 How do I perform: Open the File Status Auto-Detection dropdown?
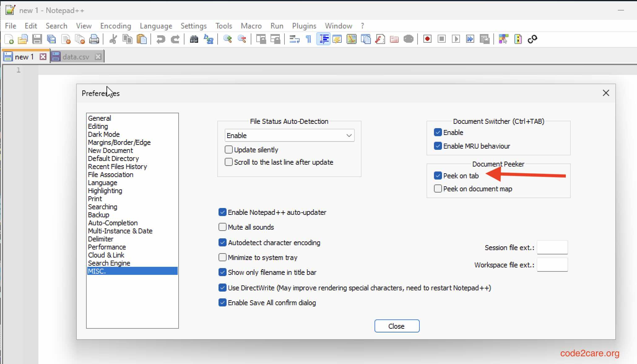pos(349,135)
